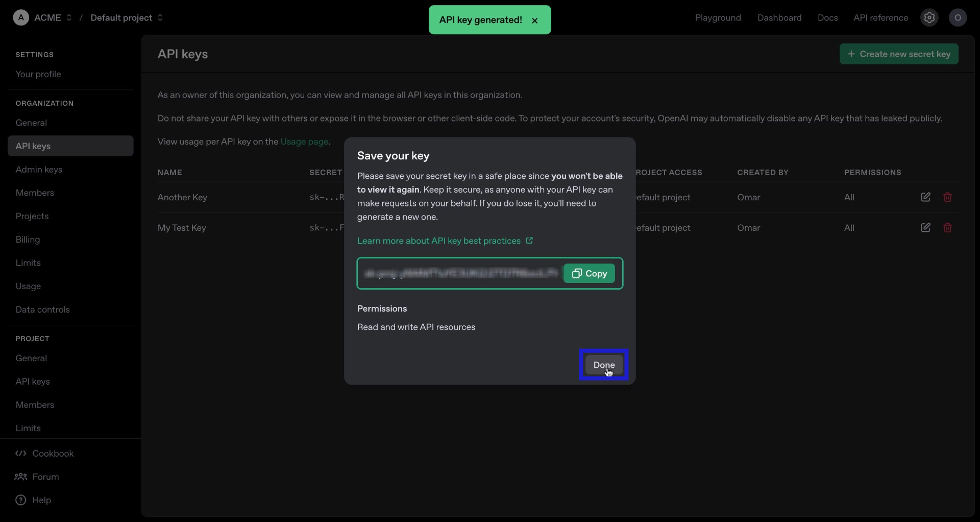Open settings with the gear icon
The image size is (980, 522).
pyautogui.click(x=929, y=17)
